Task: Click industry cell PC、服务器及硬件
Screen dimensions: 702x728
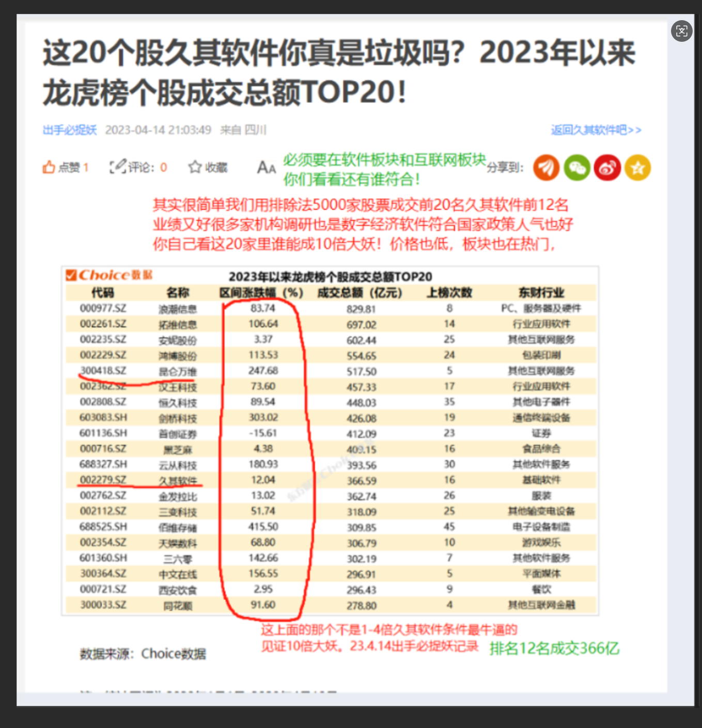Action: tap(541, 308)
